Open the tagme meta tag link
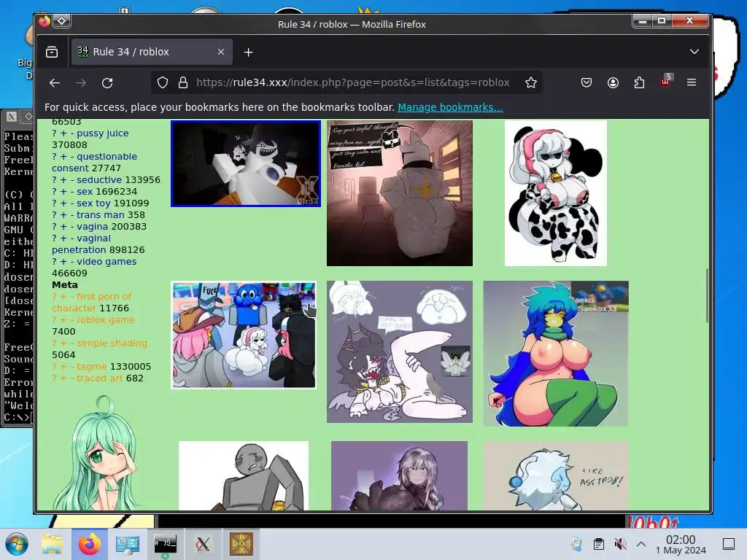Viewport: 747px width, 560px height. click(x=92, y=366)
